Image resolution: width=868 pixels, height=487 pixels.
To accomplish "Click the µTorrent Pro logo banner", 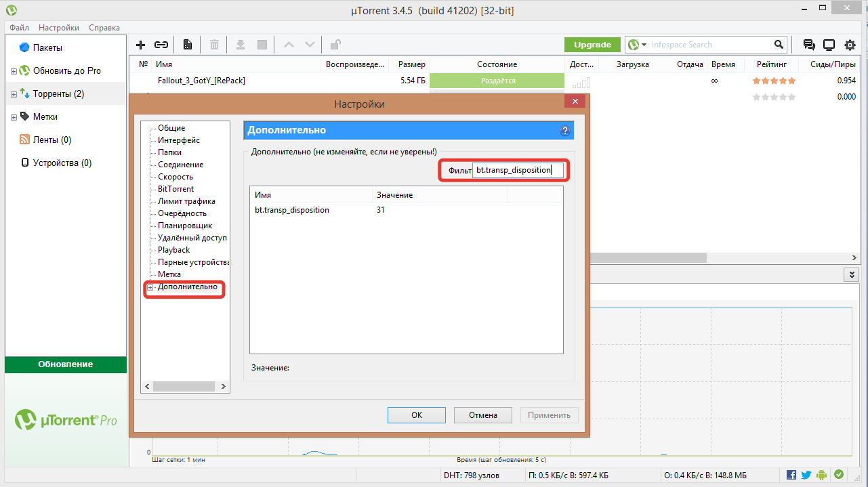I will [x=66, y=420].
